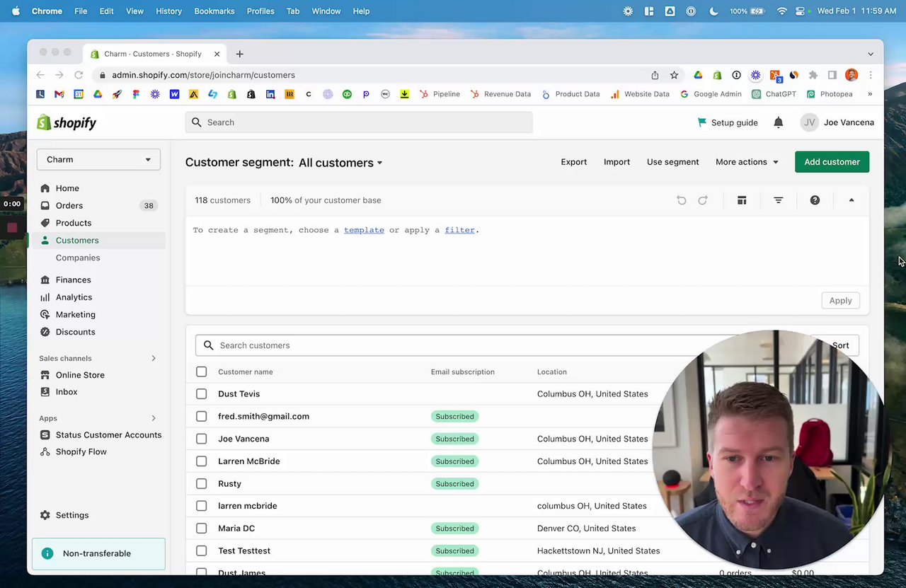Click the Inbox chat icon
The width and height of the screenshot is (906, 588).
click(45, 392)
